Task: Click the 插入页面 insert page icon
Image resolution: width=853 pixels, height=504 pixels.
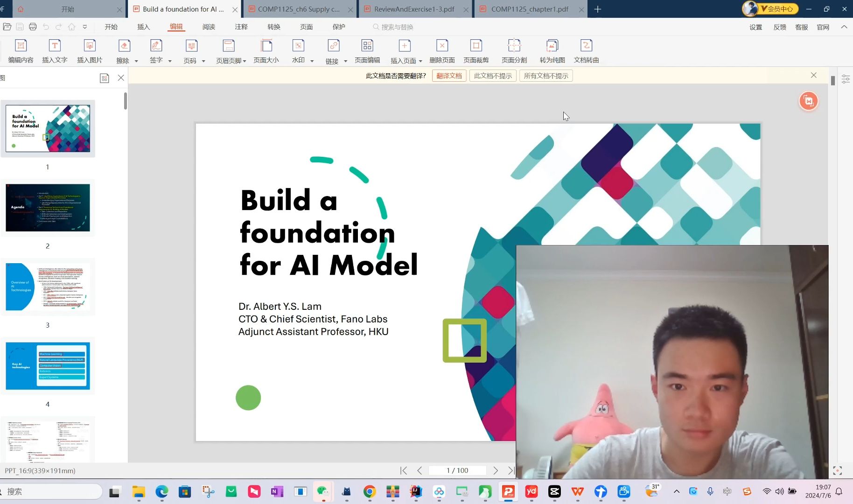Action: (405, 46)
